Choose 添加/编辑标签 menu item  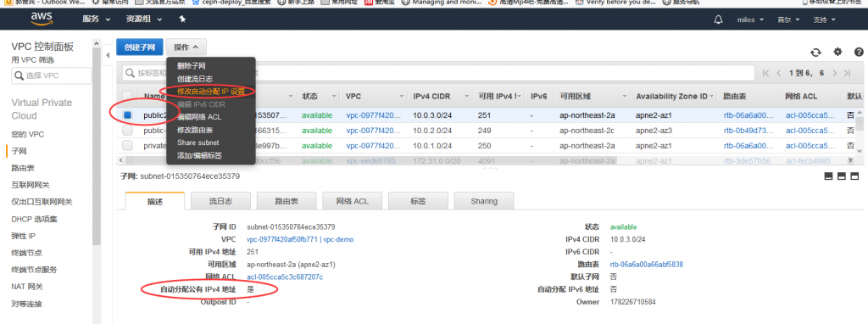(200, 155)
